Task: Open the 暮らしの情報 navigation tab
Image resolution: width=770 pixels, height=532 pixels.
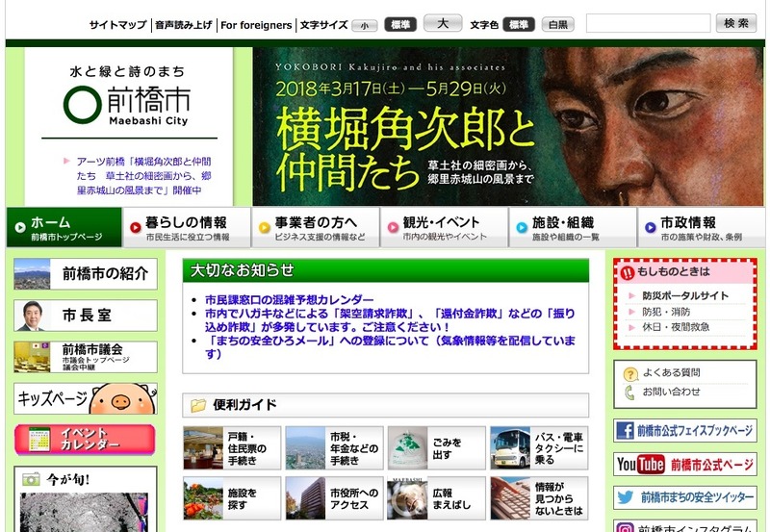Action: (x=187, y=228)
